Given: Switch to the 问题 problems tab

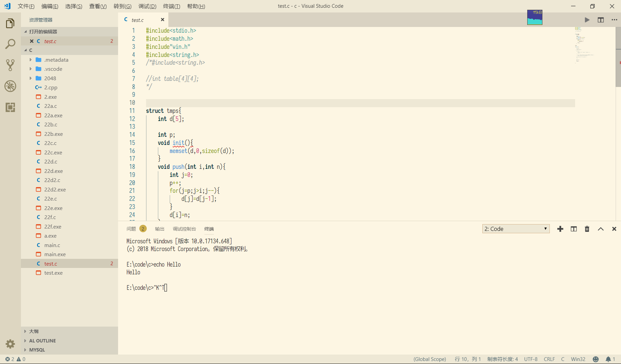Looking at the screenshot, I should click(x=131, y=229).
